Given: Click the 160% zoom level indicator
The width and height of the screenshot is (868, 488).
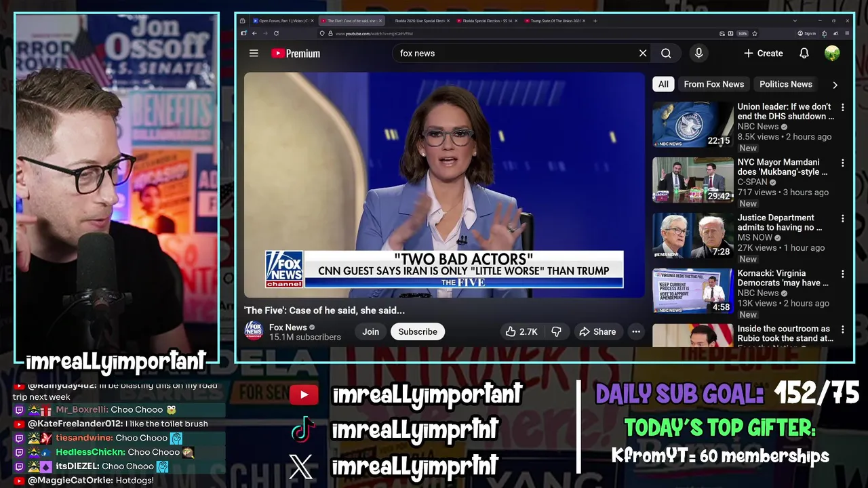Looking at the screenshot, I should click(x=743, y=33).
